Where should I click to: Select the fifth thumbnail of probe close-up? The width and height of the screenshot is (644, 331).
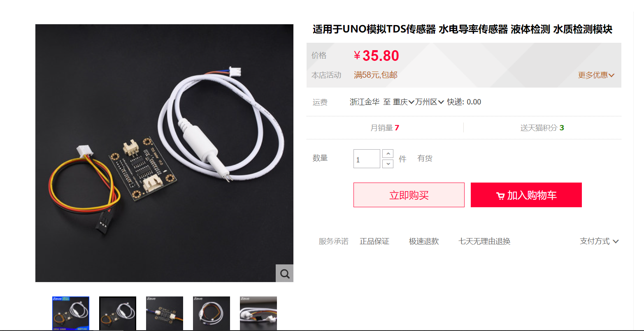click(258, 313)
